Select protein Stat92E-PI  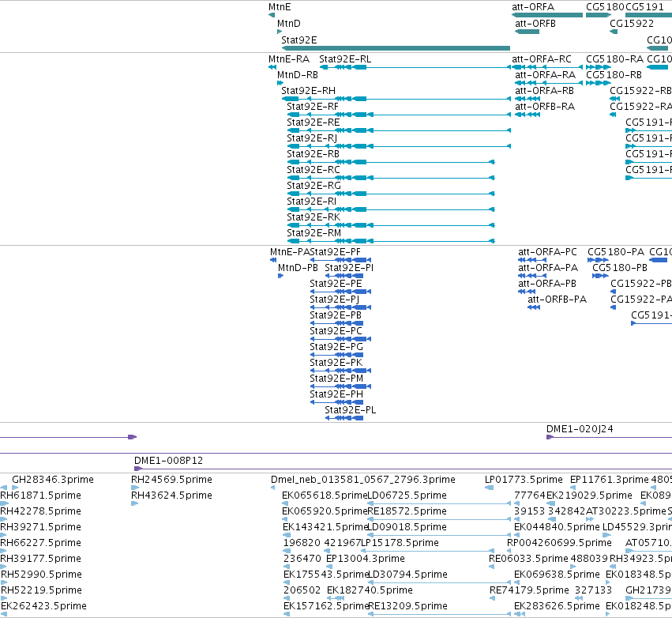[x=349, y=268]
